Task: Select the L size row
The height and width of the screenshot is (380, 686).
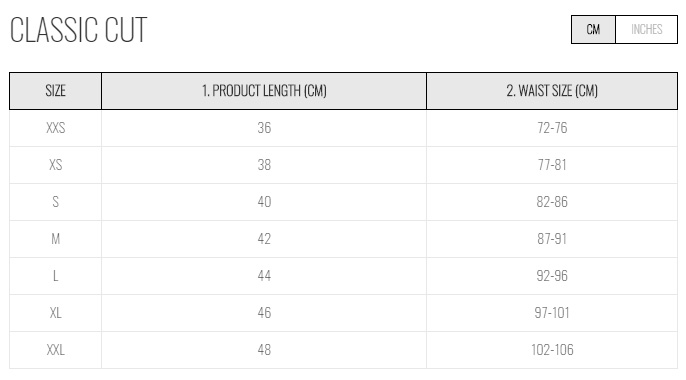Action: point(343,276)
